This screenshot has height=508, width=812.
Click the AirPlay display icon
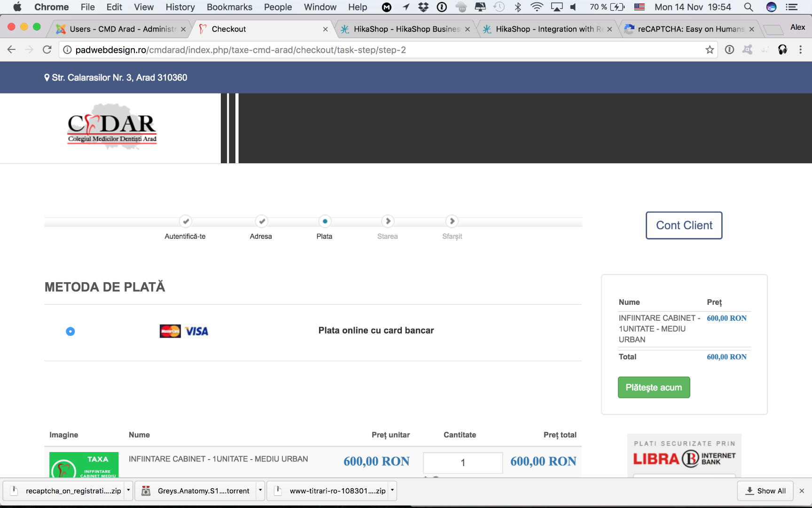[x=557, y=7]
